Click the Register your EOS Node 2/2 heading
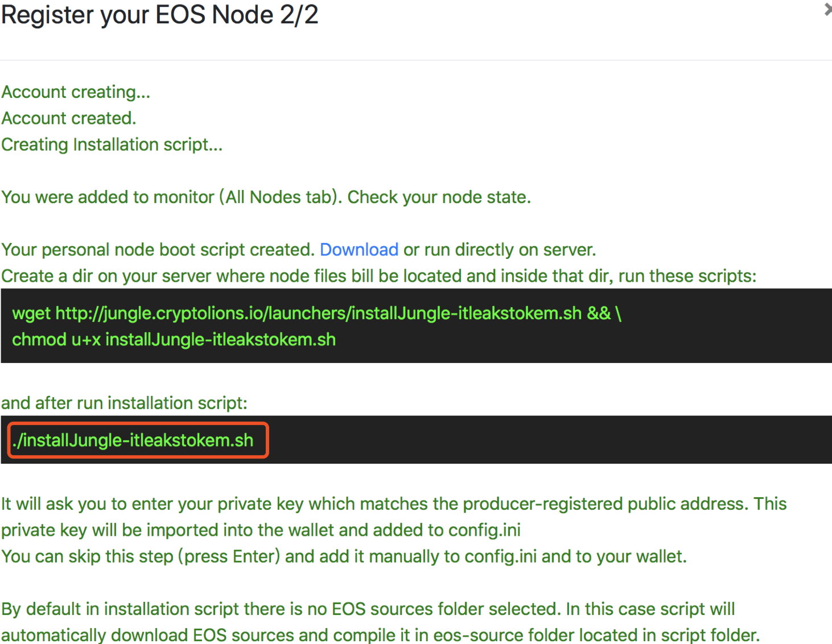The width and height of the screenshot is (832, 644). point(159,14)
